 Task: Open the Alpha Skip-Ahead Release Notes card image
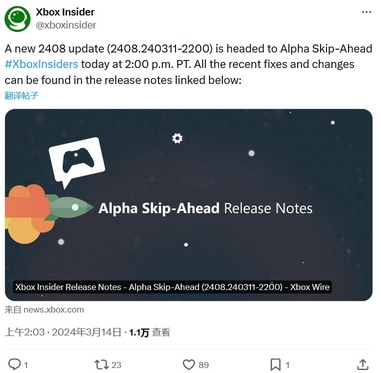(x=189, y=205)
